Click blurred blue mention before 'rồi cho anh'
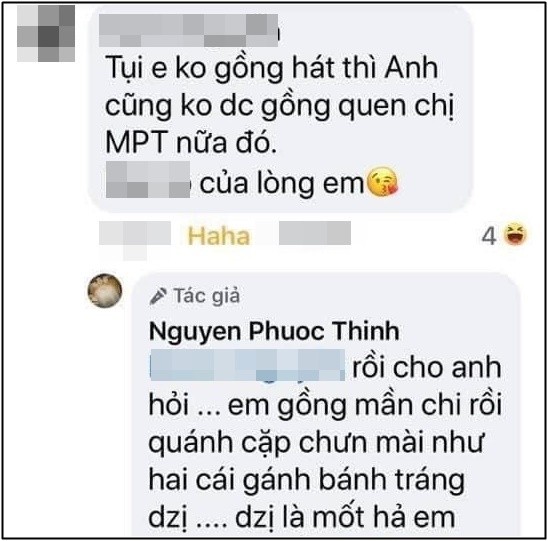The image size is (548, 541). (247, 365)
